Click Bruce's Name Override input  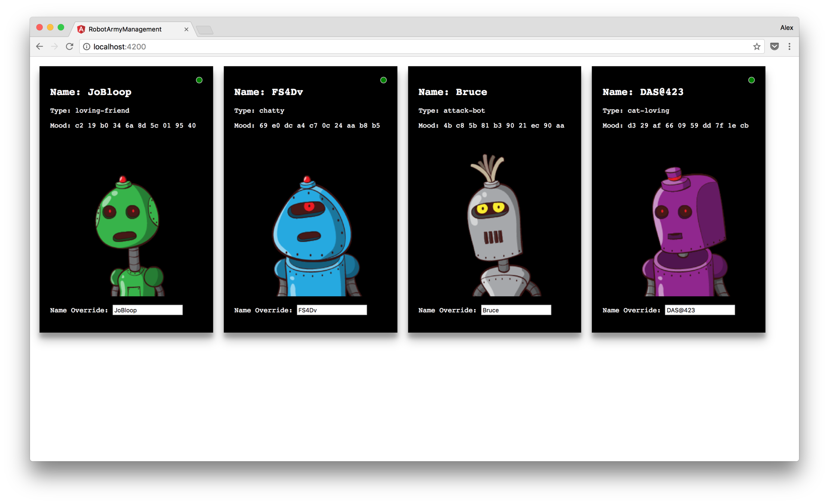516,310
